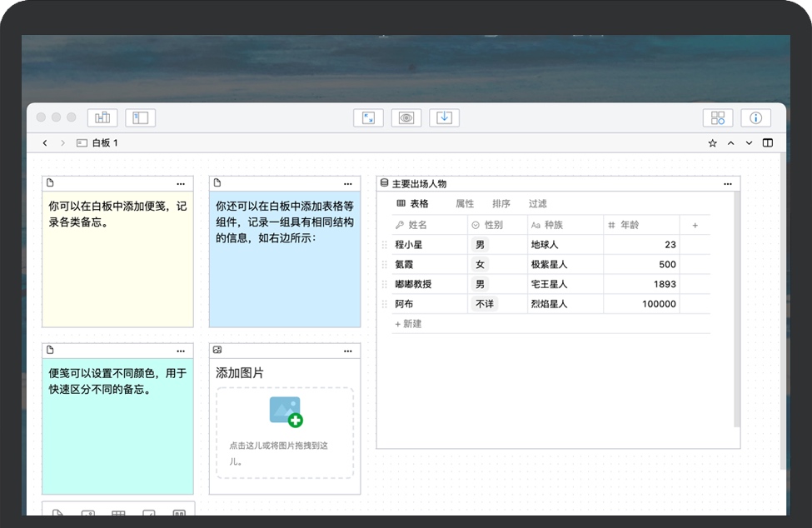Toggle split view icon at far right
812x528 pixels.
coord(768,143)
